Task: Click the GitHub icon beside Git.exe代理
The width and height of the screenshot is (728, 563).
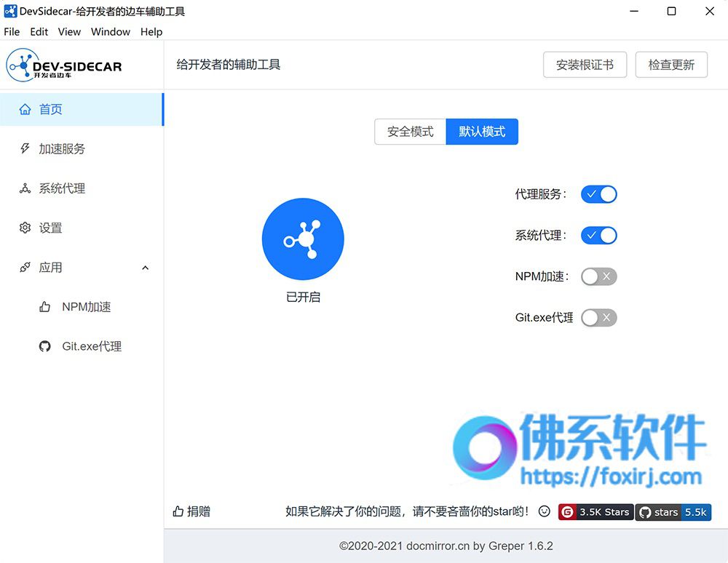Action: [x=44, y=346]
